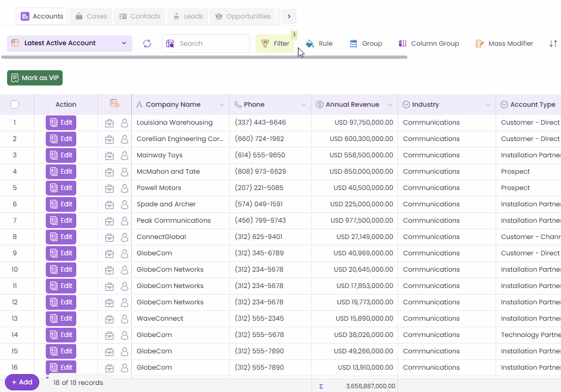Image resolution: width=561 pixels, height=392 pixels.
Task: Open the Industry column header dropdown
Action: click(488, 105)
